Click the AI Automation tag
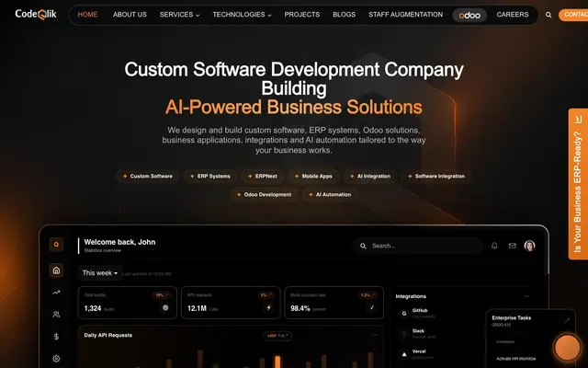The width and height of the screenshot is (588, 368). click(x=330, y=194)
